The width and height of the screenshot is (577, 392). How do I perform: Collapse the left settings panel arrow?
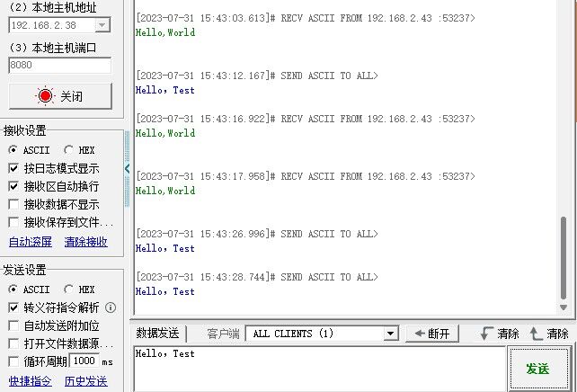pos(127,168)
